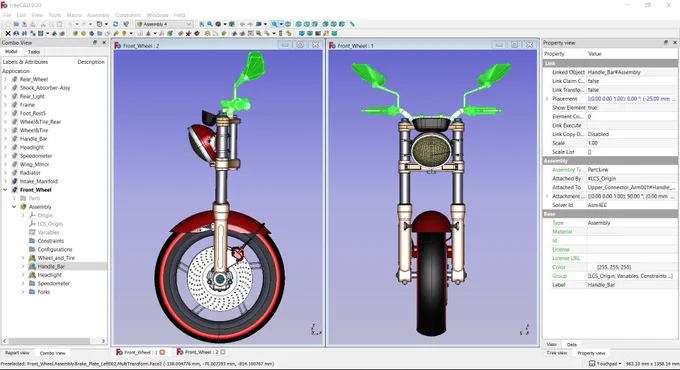The image size is (680, 370).
Task: Set the Right view cube icon
Action: pyautogui.click(x=315, y=24)
